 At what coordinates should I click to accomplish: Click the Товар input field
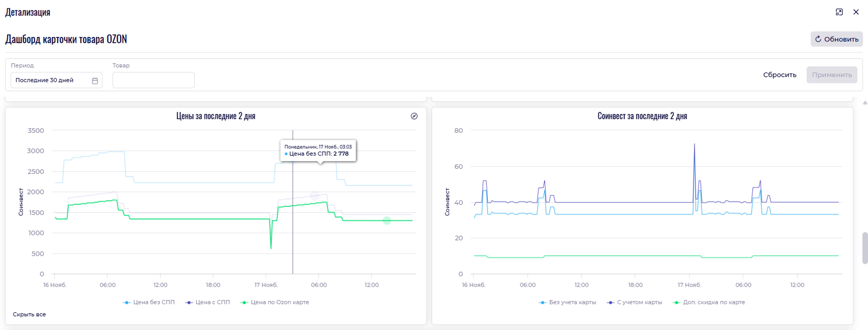[x=153, y=80]
